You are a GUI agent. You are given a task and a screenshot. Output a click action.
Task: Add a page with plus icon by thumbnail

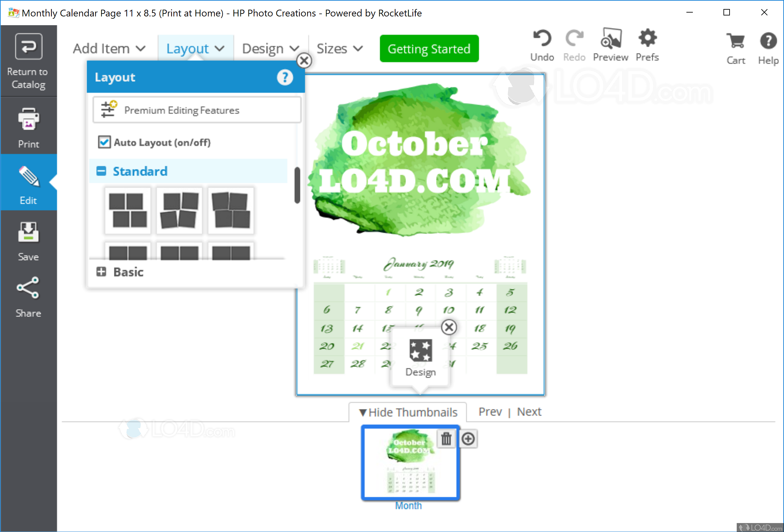tap(468, 439)
